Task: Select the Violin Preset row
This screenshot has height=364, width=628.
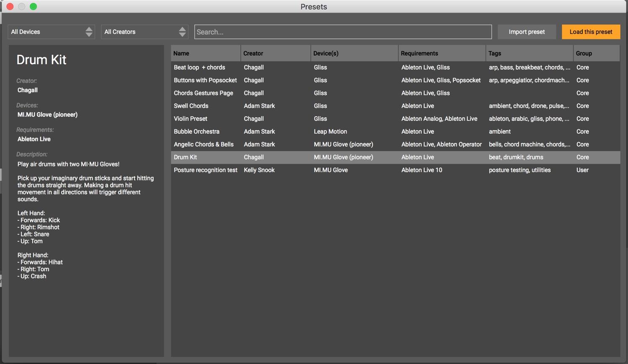Action: (395, 119)
